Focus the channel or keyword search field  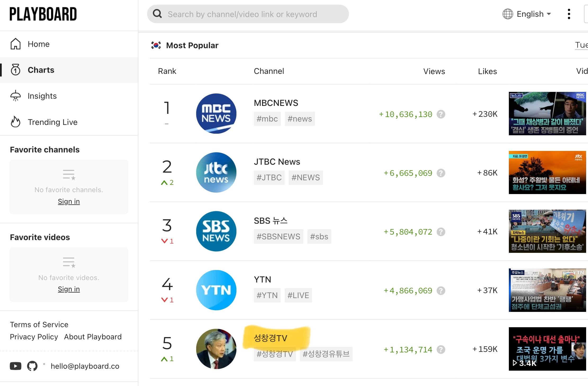[248, 14]
